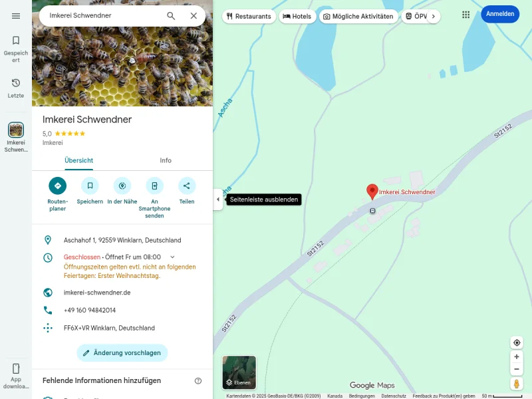Zoom in on the map
The image size is (532, 399).
517,357
